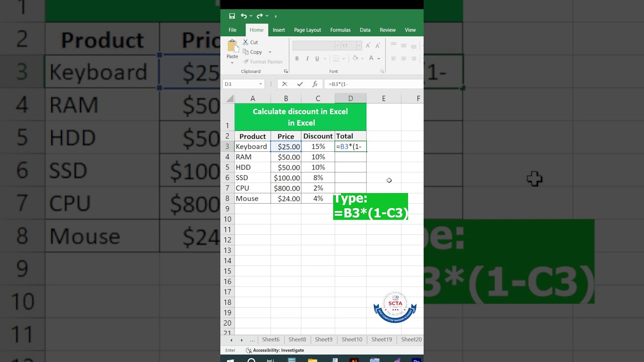Select column B header
The width and height of the screenshot is (644, 362).
click(x=286, y=99)
